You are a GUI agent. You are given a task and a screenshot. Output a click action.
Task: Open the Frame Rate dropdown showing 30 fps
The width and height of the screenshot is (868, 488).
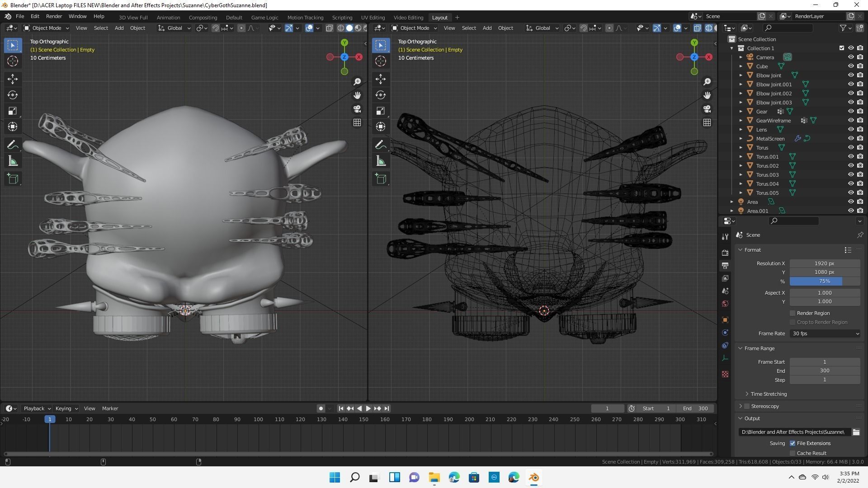(x=825, y=333)
